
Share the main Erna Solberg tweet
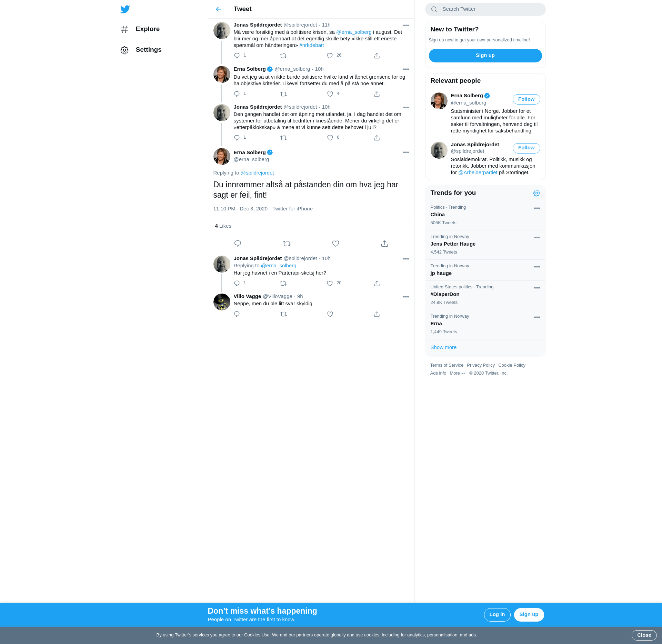click(x=384, y=244)
